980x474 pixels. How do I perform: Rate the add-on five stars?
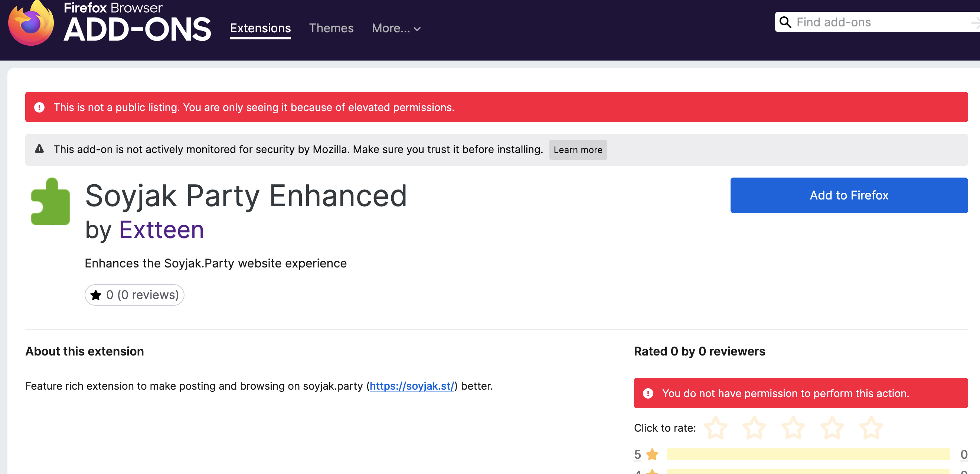(871, 428)
